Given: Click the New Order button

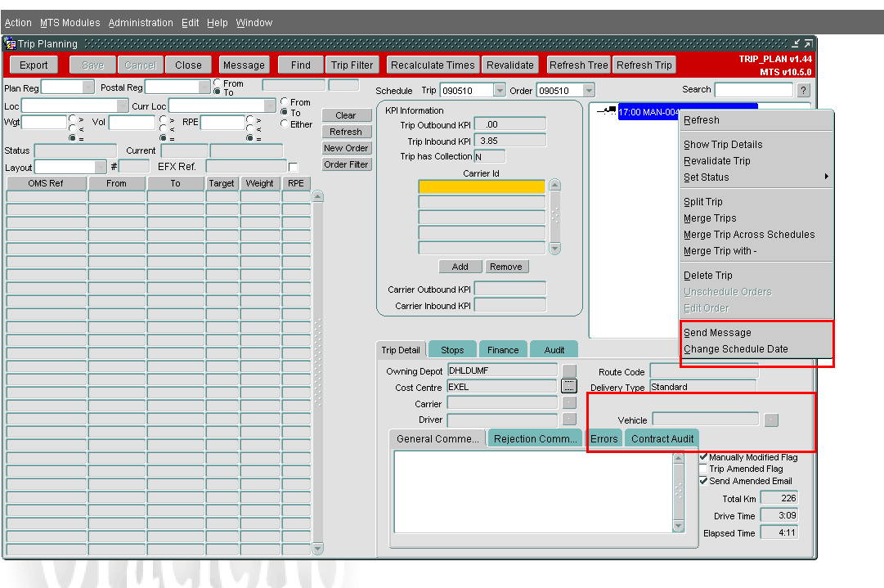Looking at the screenshot, I should tap(346, 148).
